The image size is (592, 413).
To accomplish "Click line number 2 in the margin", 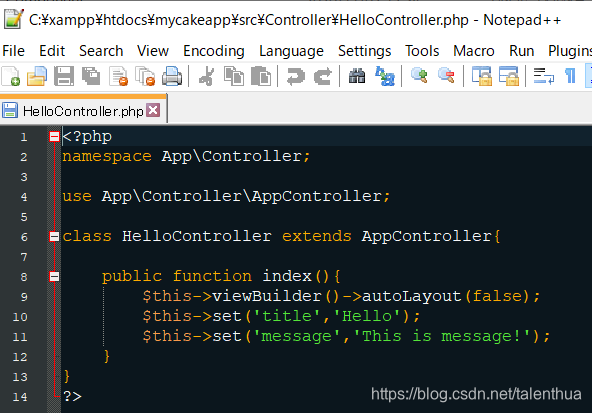I will coord(24,157).
